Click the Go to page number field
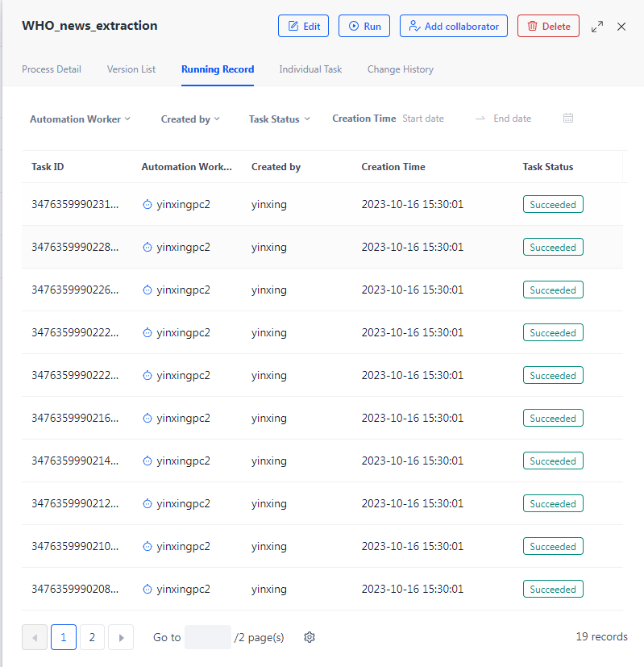 tap(207, 637)
